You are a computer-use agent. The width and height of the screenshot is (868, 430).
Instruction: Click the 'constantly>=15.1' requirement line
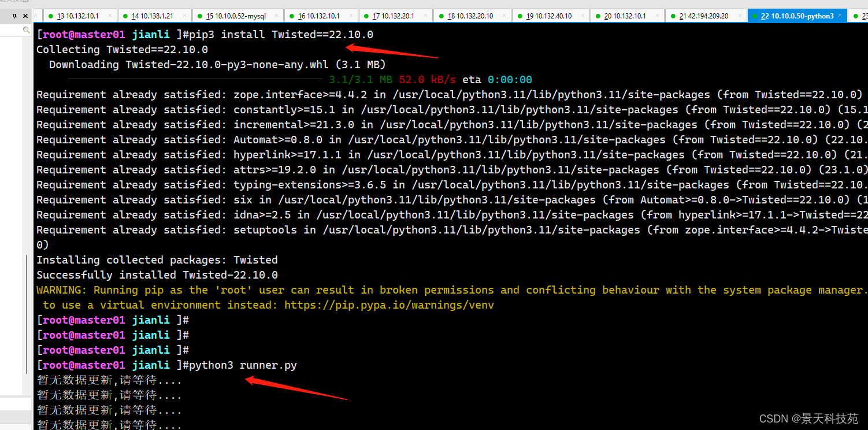pos(452,110)
